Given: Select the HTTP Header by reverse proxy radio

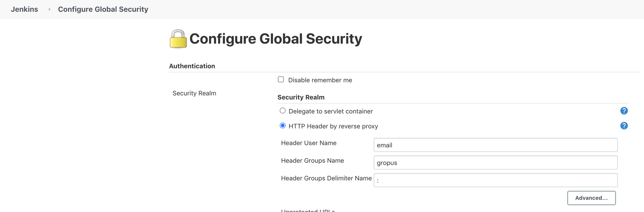Looking at the screenshot, I should (283, 126).
